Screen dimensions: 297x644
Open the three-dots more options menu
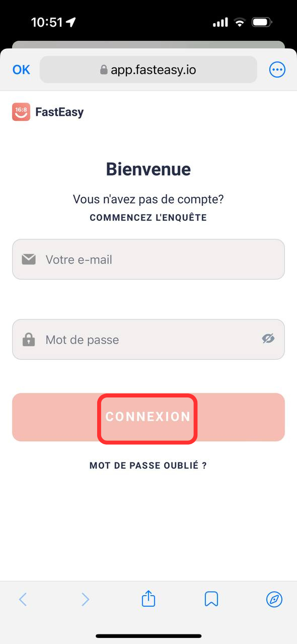[277, 69]
